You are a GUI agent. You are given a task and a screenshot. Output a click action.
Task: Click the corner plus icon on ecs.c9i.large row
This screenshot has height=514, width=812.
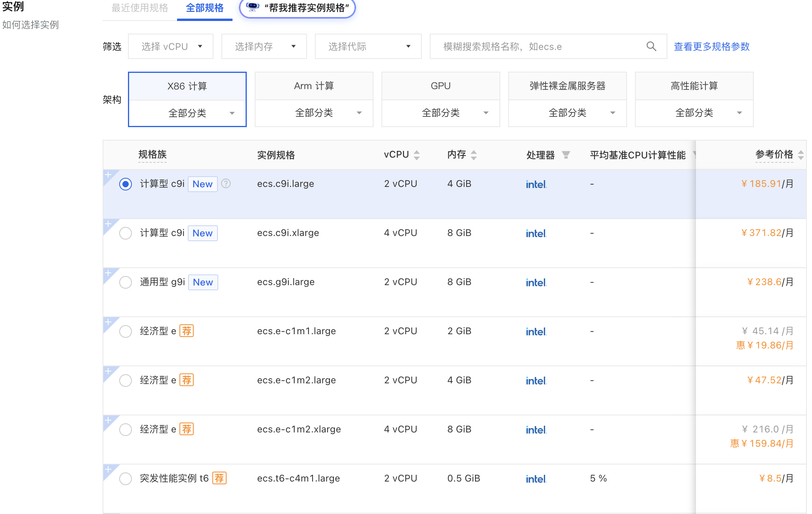click(108, 174)
